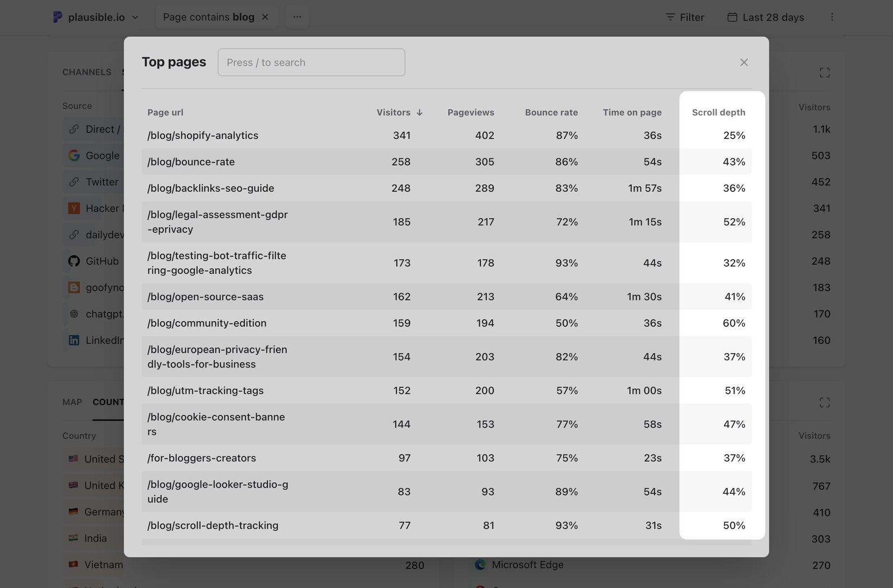Open the more filters ellipsis menu
This screenshot has height=588, width=893.
pyautogui.click(x=297, y=17)
